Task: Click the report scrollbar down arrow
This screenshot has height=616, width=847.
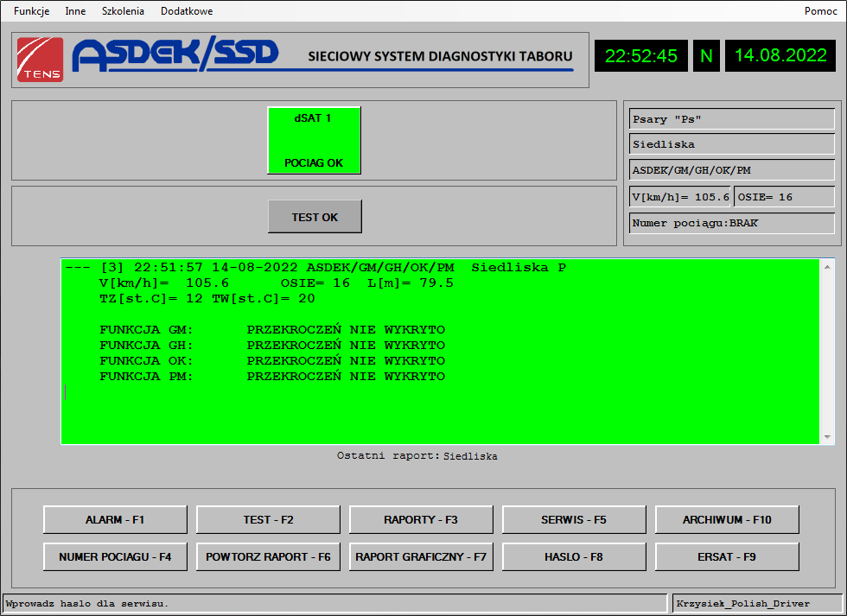Action: (x=827, y=437)
